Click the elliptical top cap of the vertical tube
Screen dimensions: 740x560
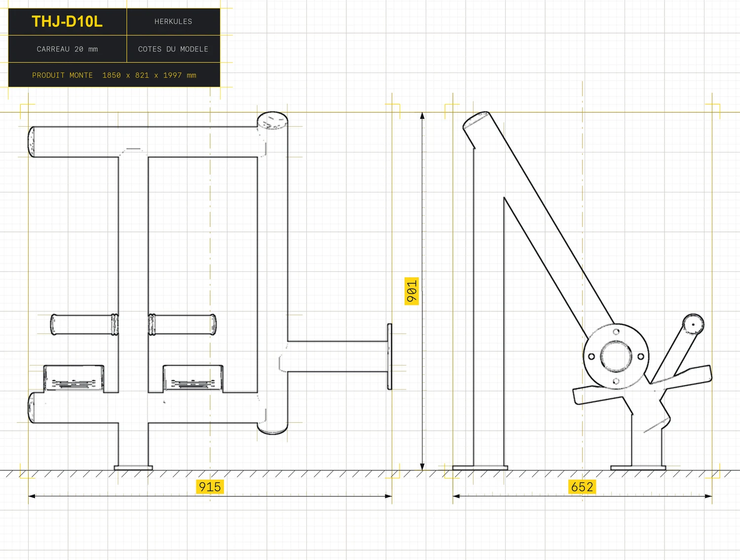(272, 120)
